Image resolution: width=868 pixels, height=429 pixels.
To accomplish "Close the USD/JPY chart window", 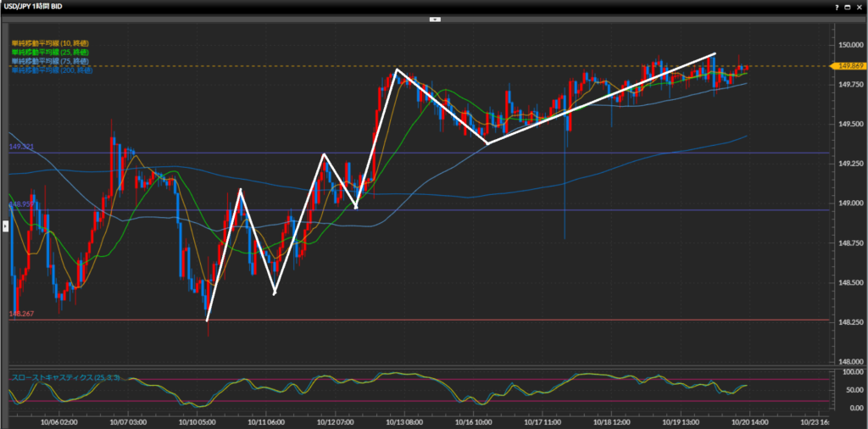I will tap(858, 6).
